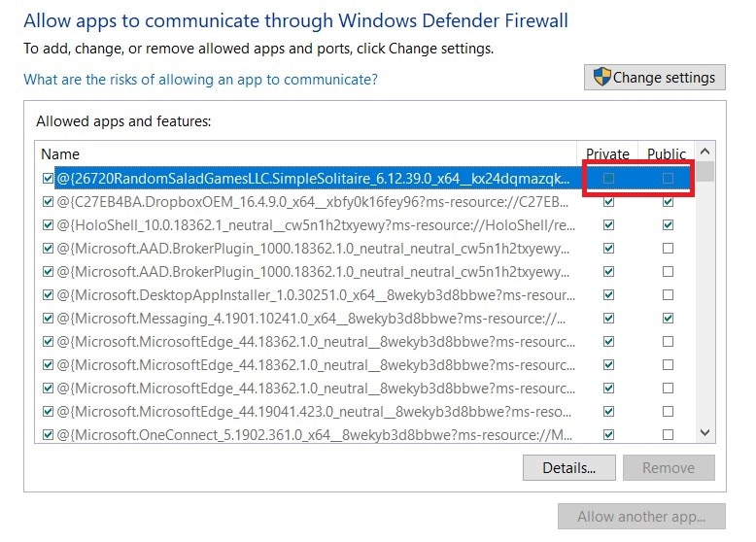The height and width of the screenshot is (542, 756).
Task: Select the HoloShell app row
Action: 311,225
